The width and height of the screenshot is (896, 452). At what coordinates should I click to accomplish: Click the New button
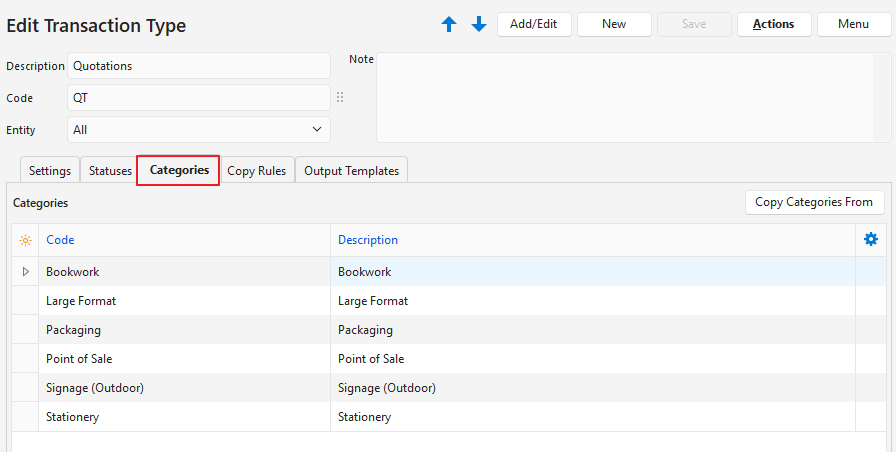click(x=614, y=24)
